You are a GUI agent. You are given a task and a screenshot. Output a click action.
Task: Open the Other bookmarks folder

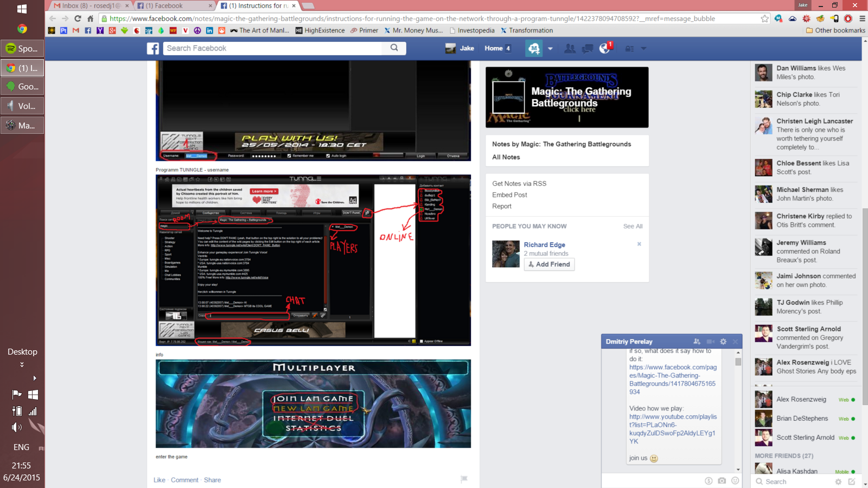point(835,30)
